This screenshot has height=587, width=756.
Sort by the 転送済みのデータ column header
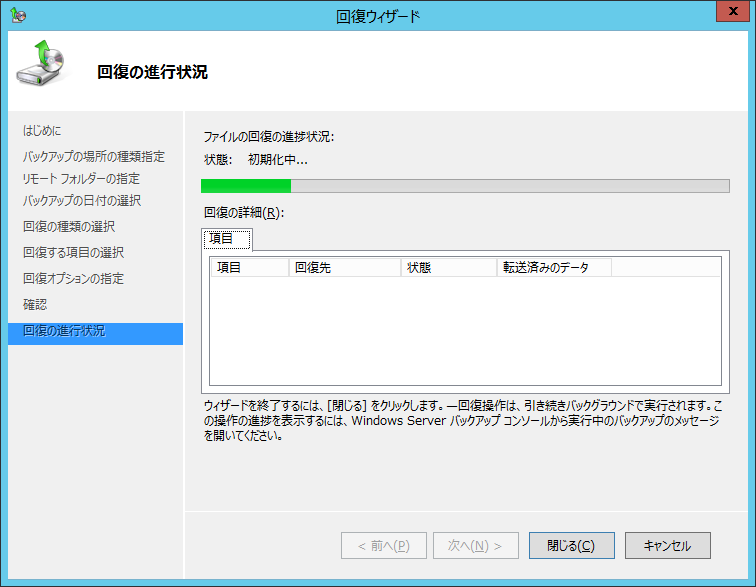[553, 268]
